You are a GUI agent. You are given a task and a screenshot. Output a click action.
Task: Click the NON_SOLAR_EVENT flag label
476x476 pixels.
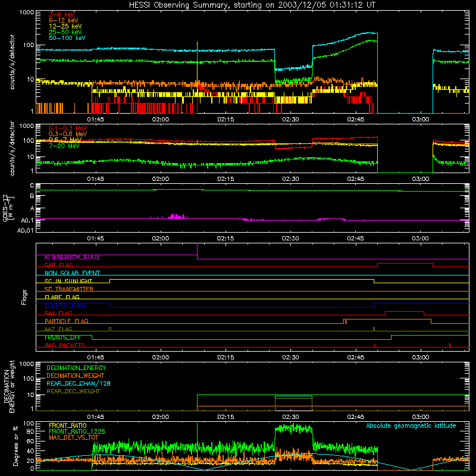[72, 273]
